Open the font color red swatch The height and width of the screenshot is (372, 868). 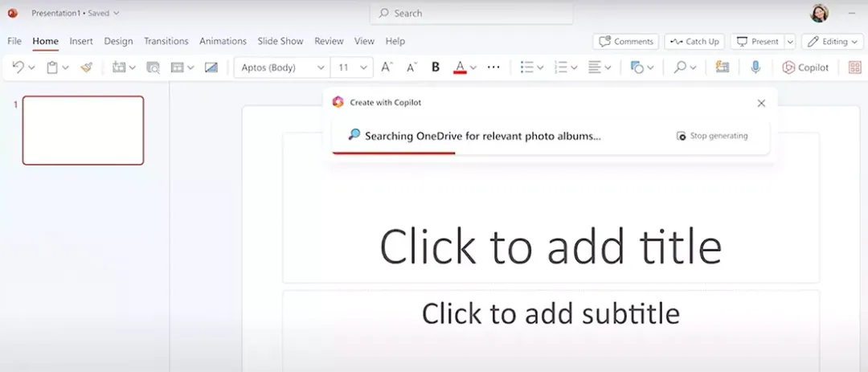pos(460,67)
